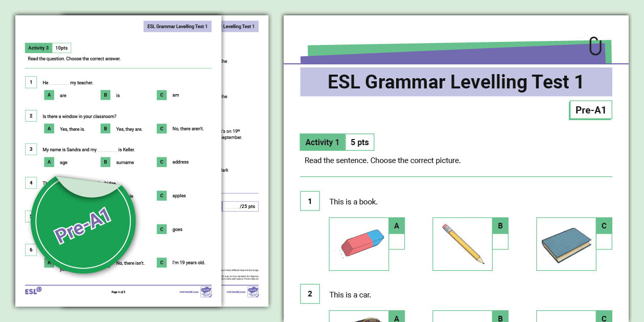Viewport: 644px width, 322px height.
Task: Click the number 1 box beside 'This is a book.'
Action: (x=310, y=201)
